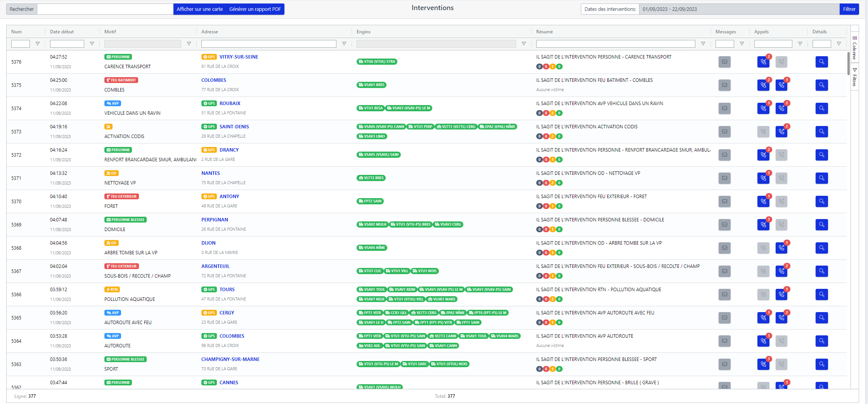Click the intervention dates range field
Image resolution: width=868 pixels, height=404 pixels.
[740, 9]
